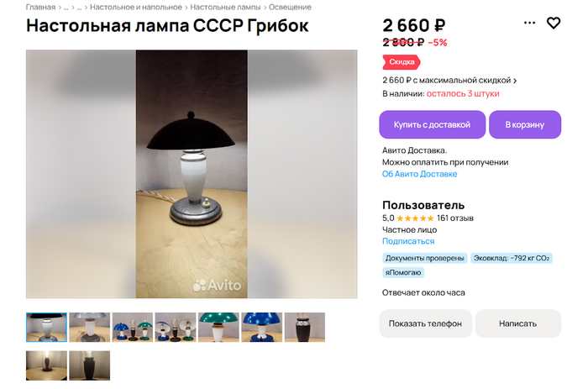Subscribe to seller via Подписаться

tap(408, 241)
